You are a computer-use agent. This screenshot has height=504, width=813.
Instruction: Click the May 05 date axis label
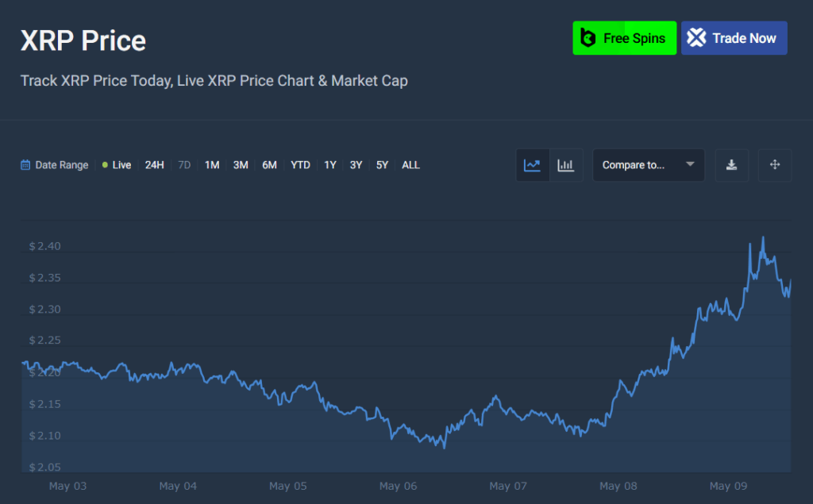pos(287,486)
